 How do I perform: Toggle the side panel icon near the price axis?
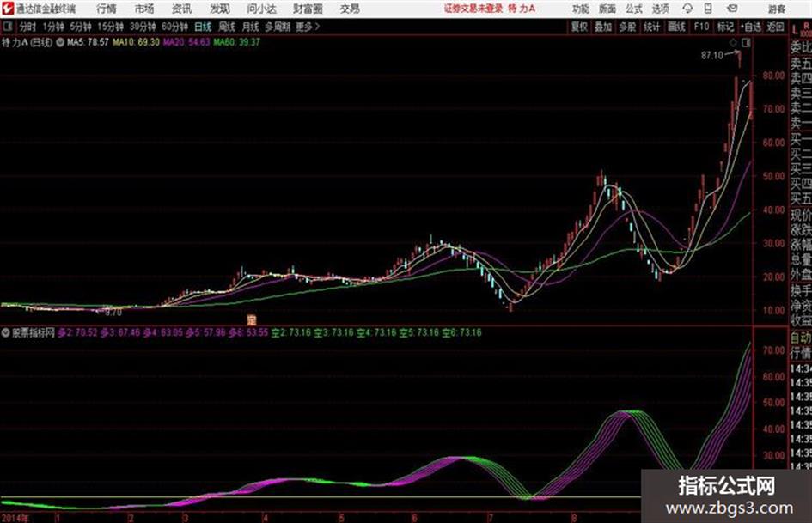pos(746,42)
